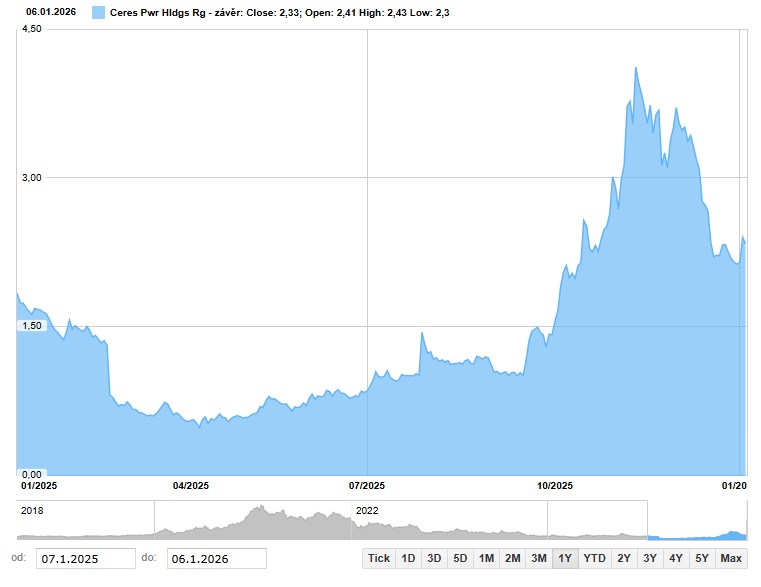The image size is (761, 587).
Task: Click the blue Ceres Pwr Hldgs legend swatch
Action: (x=98, y=12)
